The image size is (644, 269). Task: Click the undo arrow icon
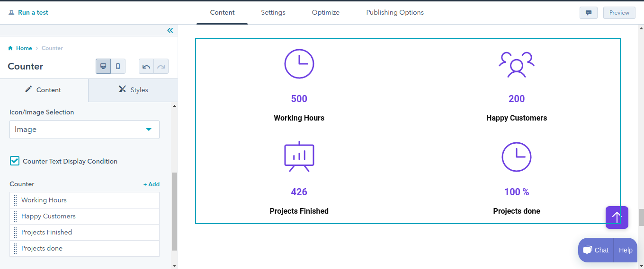pyautogui.click(x=146, y=67)
